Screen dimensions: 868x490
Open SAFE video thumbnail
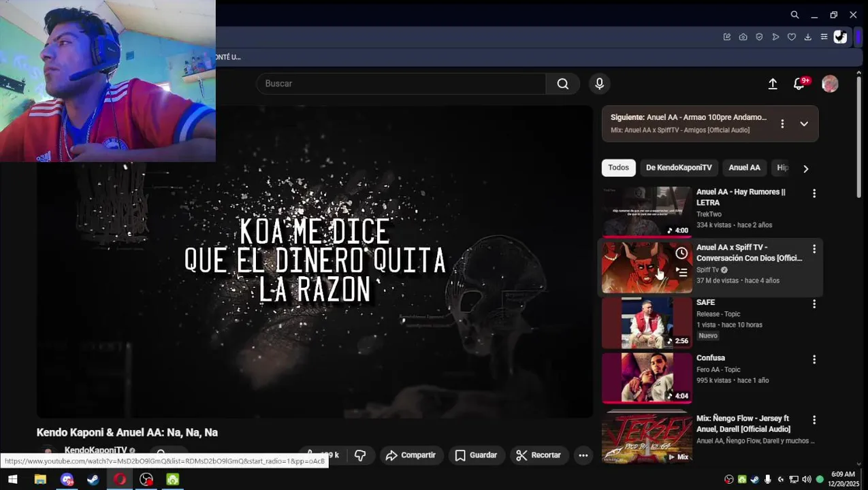click(x=647, y=323)
